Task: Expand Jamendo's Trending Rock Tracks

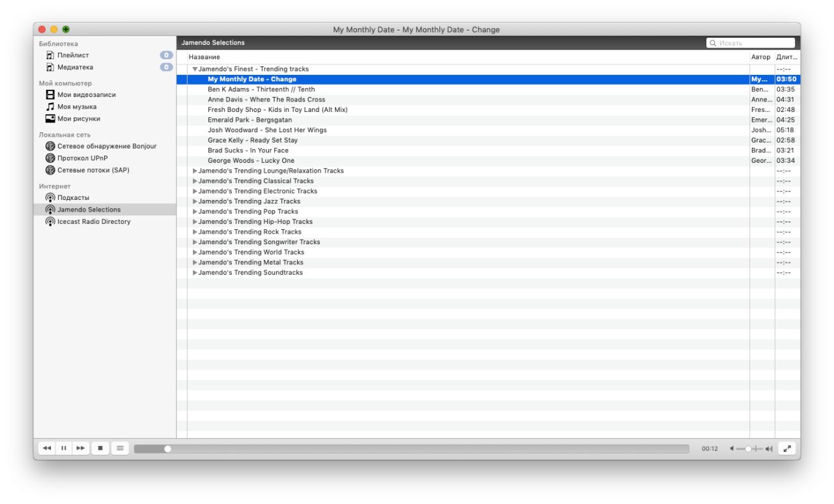Action: 194,232
